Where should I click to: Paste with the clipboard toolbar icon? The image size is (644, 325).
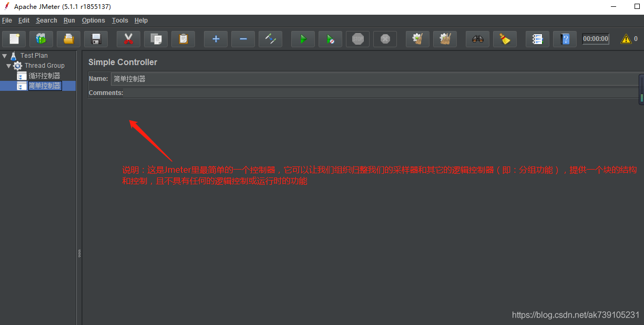pos(183,39)
